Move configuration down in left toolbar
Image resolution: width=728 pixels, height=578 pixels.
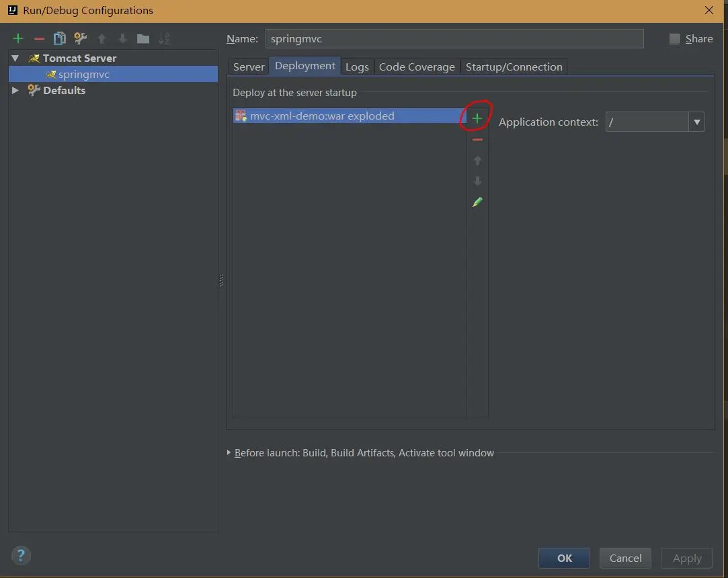pyautogui.click(x=122, y=38)
